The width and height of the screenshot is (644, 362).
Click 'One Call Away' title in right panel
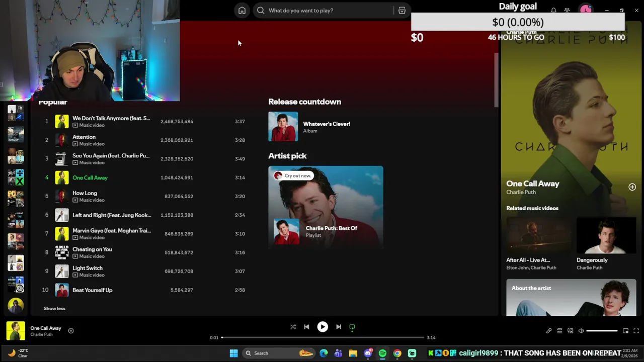pos(533,184)
